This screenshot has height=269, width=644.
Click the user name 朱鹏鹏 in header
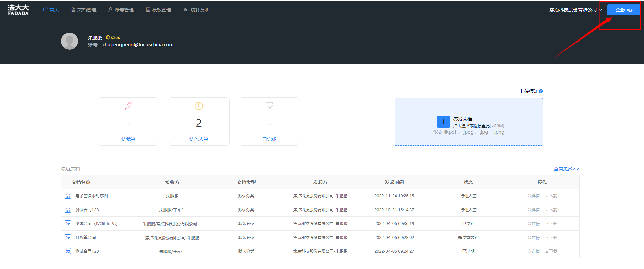[95, 38]
